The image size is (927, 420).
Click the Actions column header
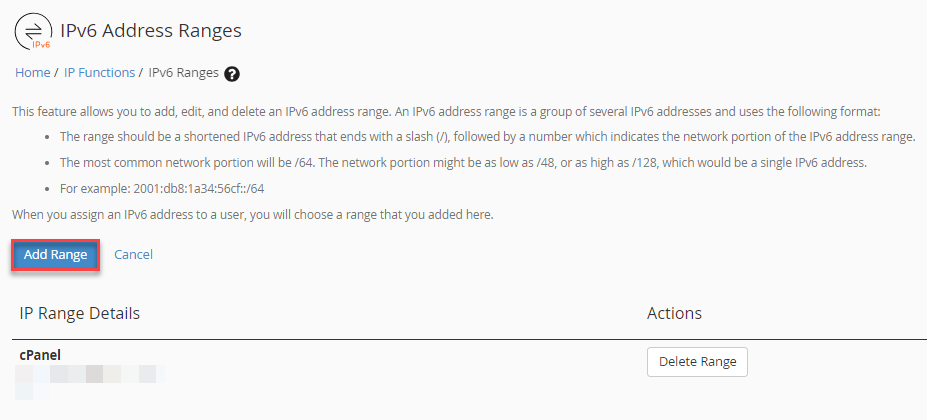tap(674, 314)
